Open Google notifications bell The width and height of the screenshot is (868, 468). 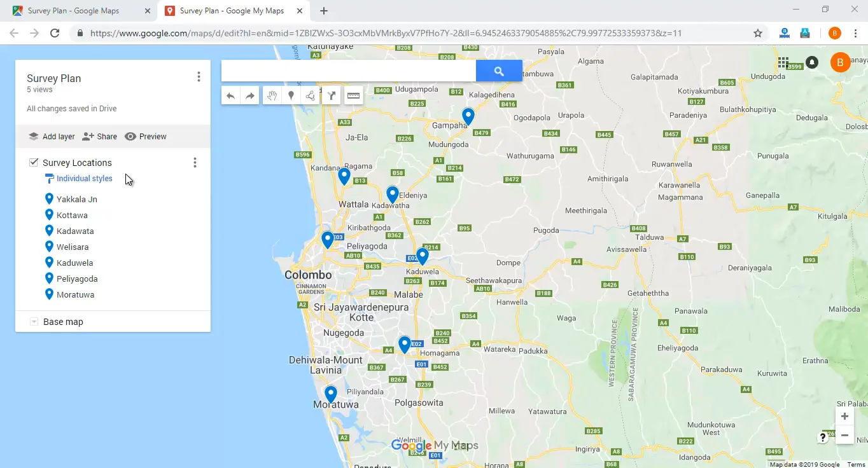click(x=812, y=62)
